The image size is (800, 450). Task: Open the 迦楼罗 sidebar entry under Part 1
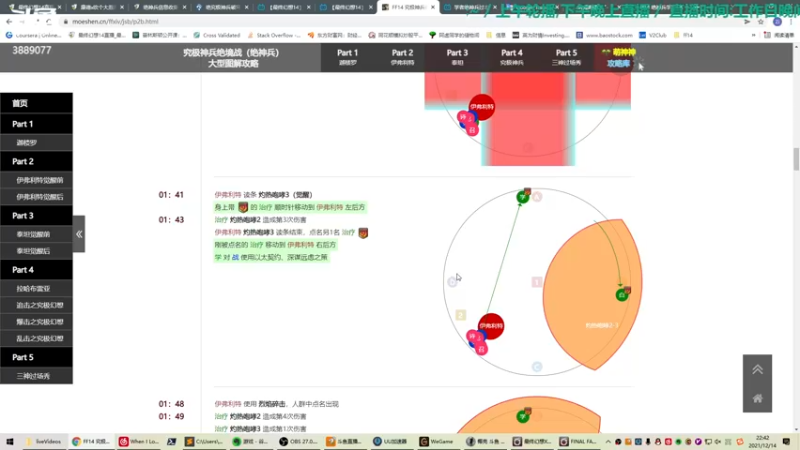tap(36, 143)
